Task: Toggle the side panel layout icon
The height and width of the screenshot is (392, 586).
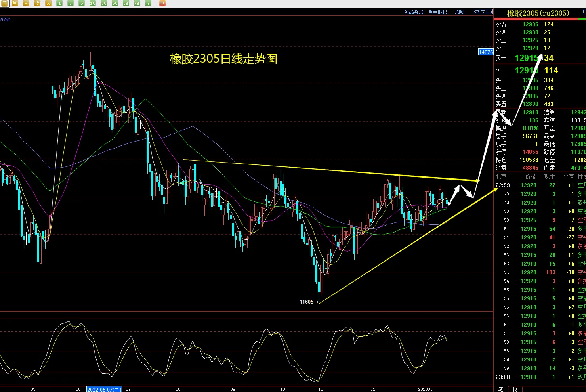Action: click(490, 11)
